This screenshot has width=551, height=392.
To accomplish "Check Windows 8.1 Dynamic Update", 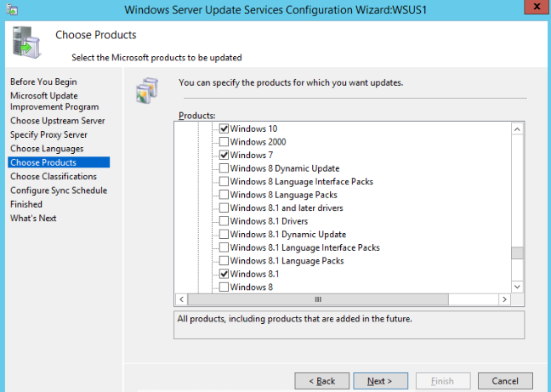I will pos(224,235).
